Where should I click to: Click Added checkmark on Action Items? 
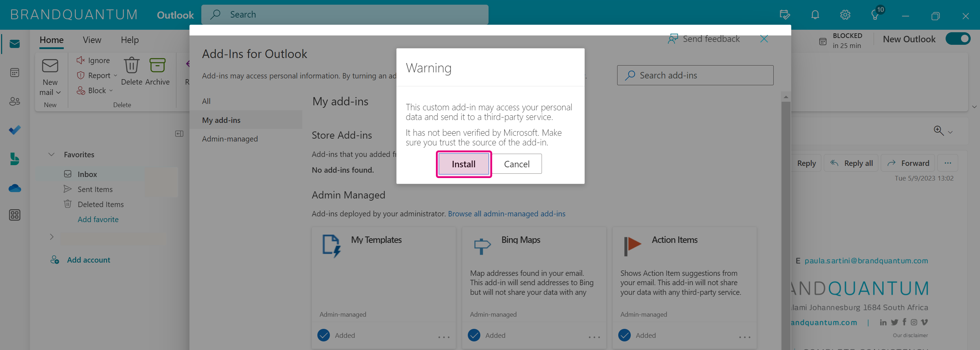tap(624, 335)
